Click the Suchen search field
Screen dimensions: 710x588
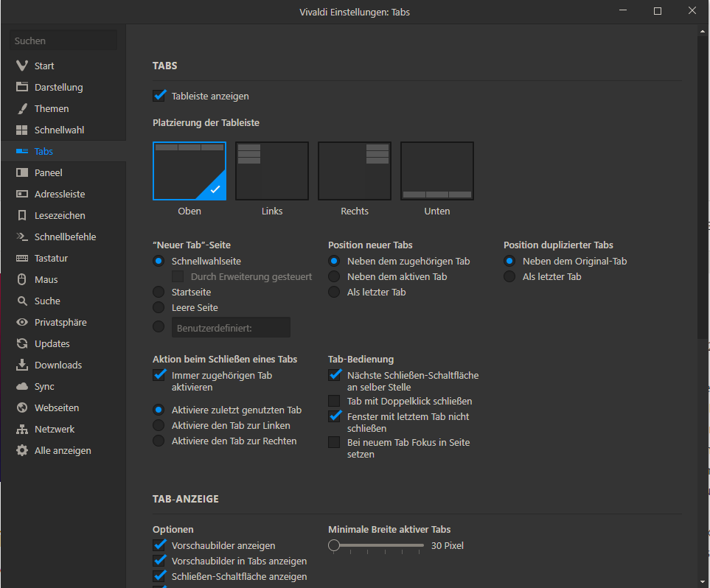point(63,41)
